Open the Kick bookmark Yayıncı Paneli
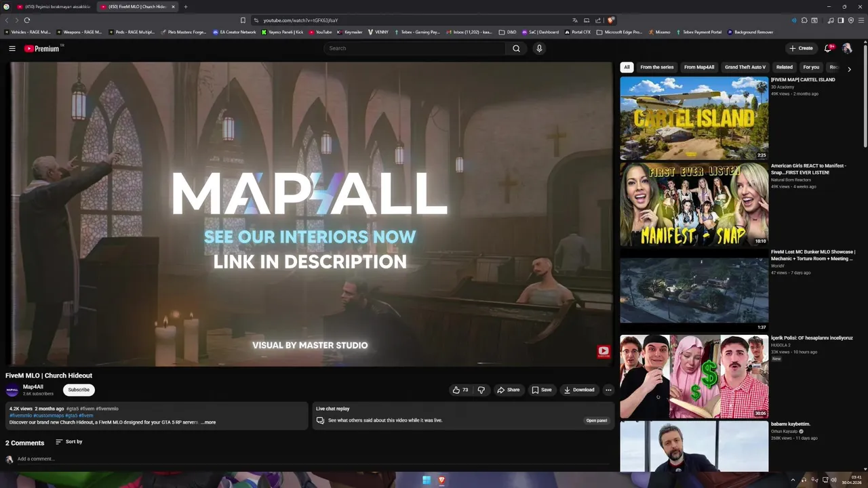This screenshot has width=868, height=488. click(283, 32)
